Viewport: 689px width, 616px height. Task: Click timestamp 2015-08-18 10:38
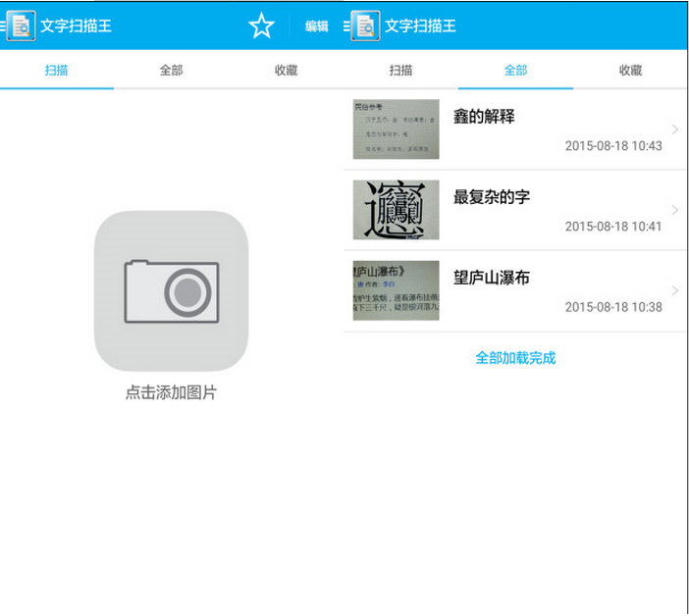[x=613, y=307]
